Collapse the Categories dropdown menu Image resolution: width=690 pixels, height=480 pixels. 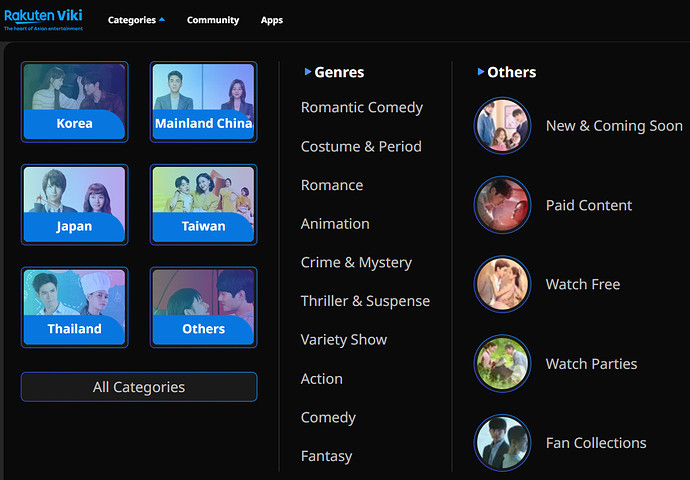pyautogui.click(x=137, y=20)
